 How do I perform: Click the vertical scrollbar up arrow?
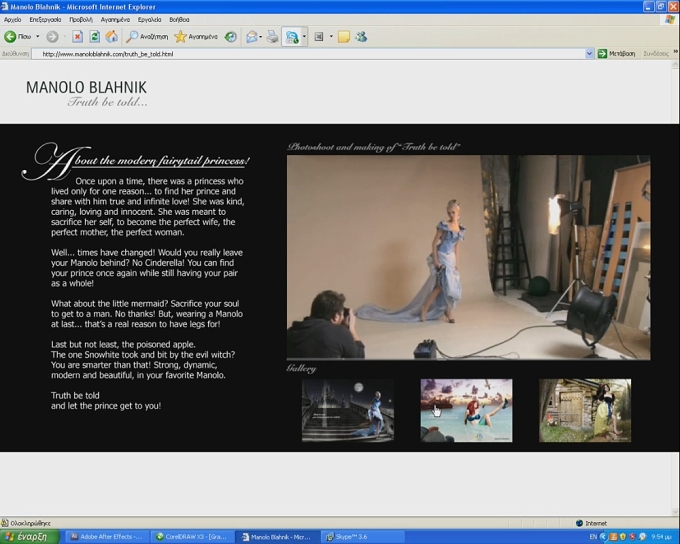tap(676, 65)
